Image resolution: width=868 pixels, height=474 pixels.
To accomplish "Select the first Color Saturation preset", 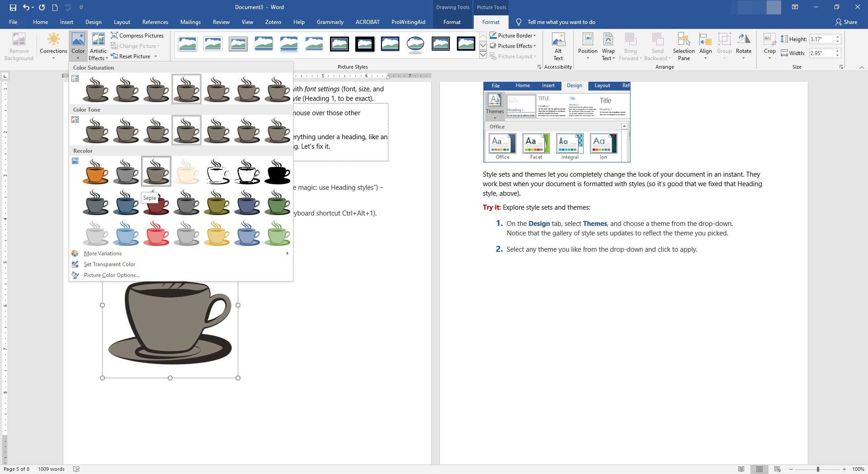I will click(95, 89).
